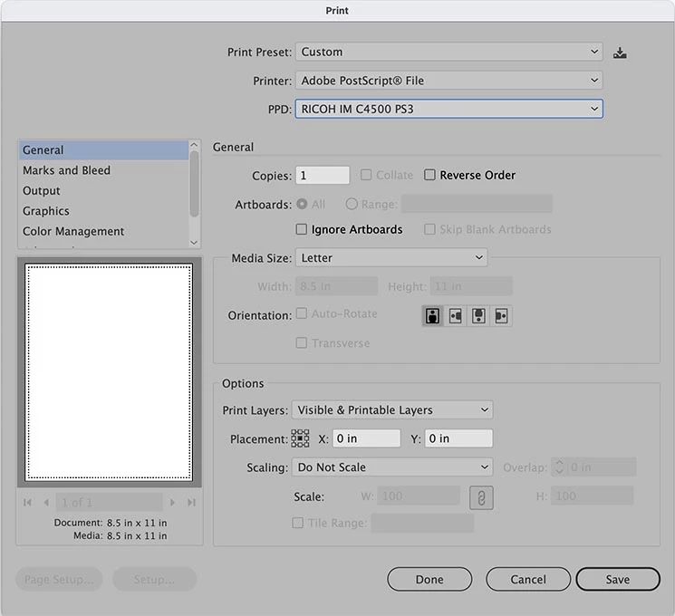Click the Save button
675x616 pixels.
point(618,580)
